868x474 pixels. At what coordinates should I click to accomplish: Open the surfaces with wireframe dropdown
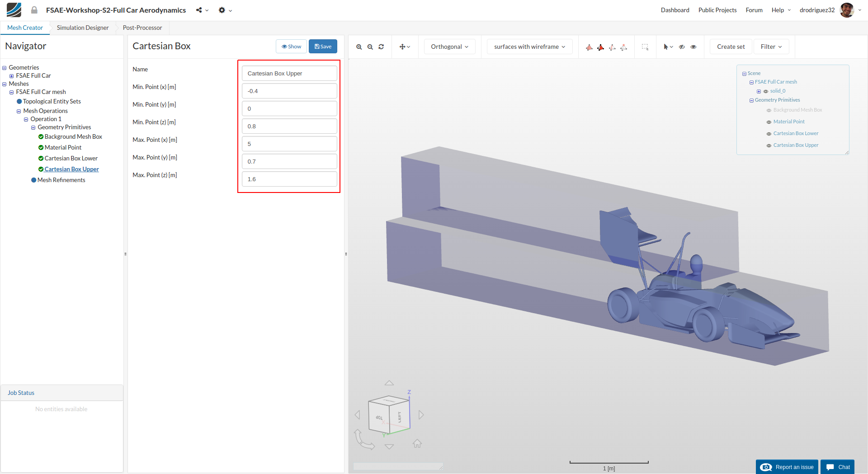click(x=529, y=47)
